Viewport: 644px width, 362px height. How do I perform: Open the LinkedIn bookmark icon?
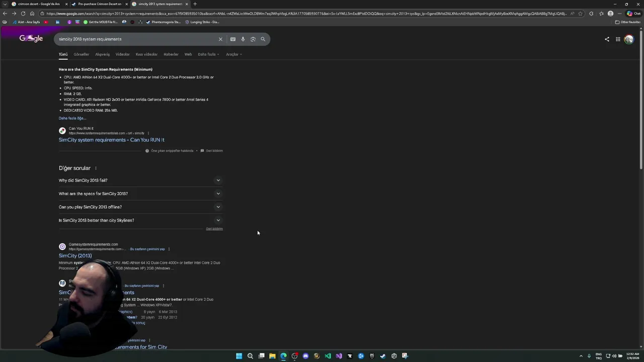[57, 22]
